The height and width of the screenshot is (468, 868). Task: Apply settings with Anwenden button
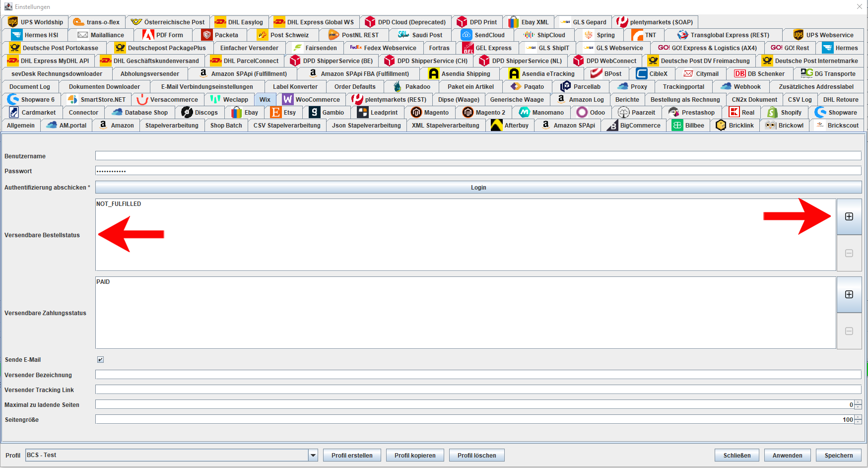point(787,455)
